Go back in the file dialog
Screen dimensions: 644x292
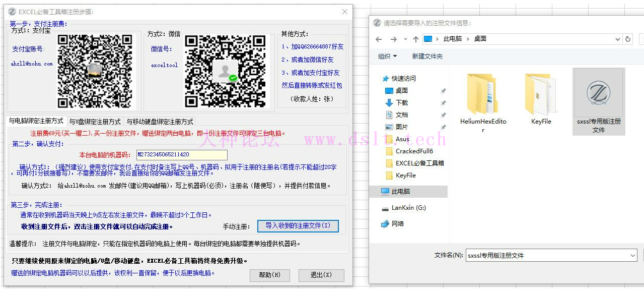379,39
